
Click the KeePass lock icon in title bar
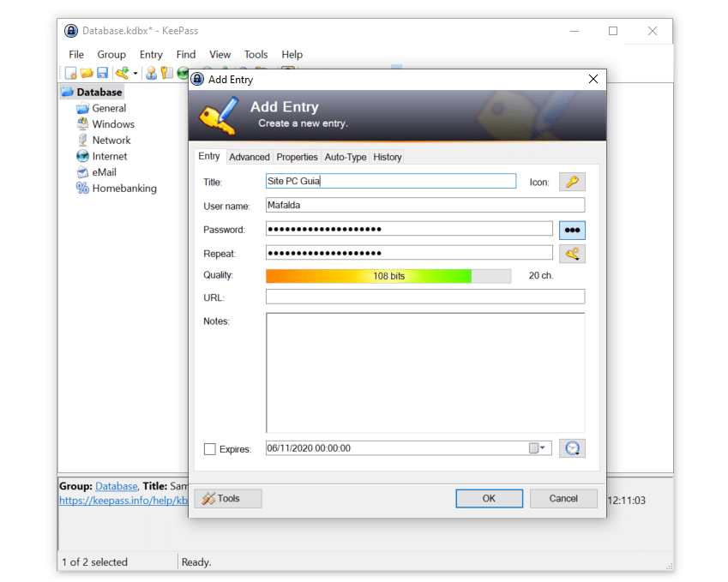71,31
